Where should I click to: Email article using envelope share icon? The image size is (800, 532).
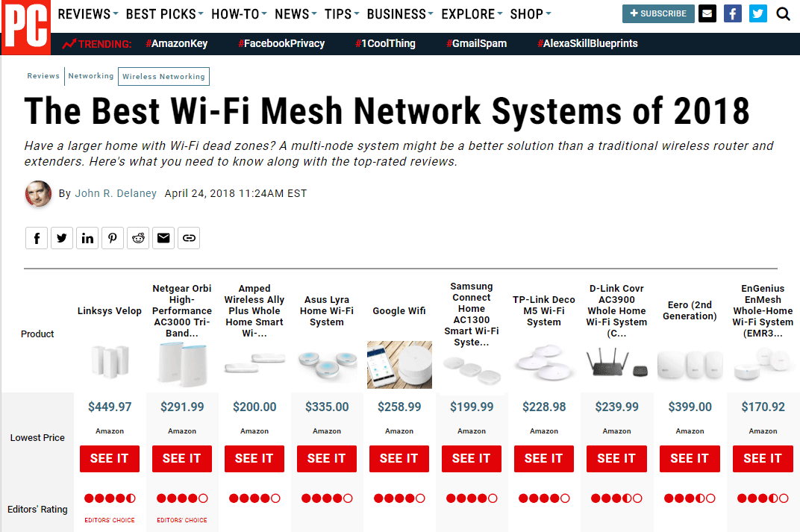point(163,238)
